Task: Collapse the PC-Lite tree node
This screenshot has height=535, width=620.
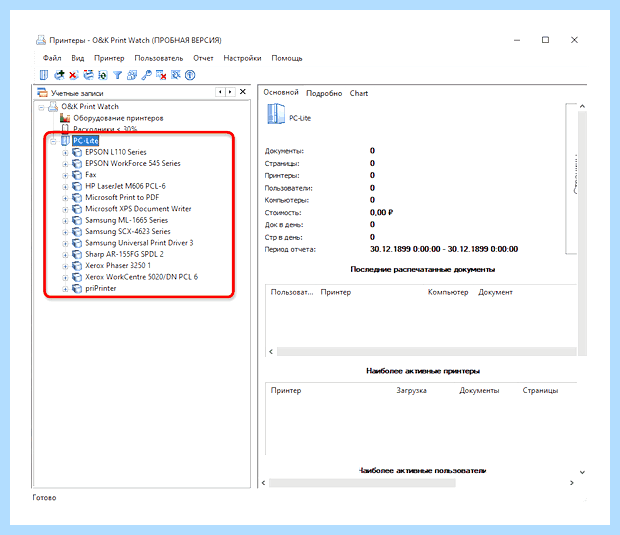Action: coord(53,141)
